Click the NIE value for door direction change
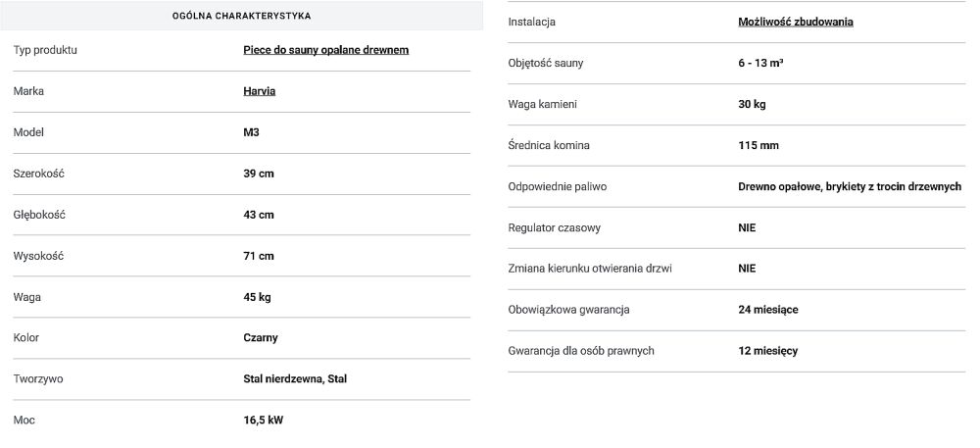The image size is (980, 448). point(747,269)
